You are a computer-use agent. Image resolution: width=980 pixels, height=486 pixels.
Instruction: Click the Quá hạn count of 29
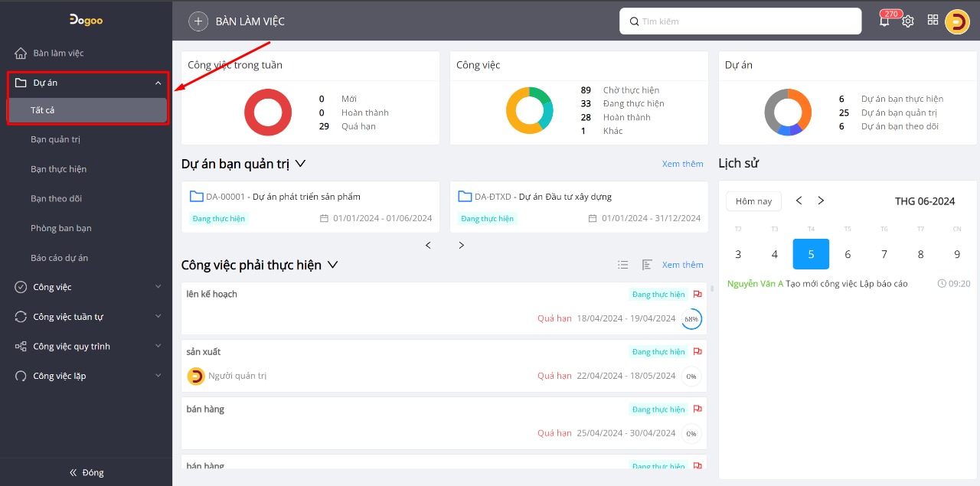[324, 126]
